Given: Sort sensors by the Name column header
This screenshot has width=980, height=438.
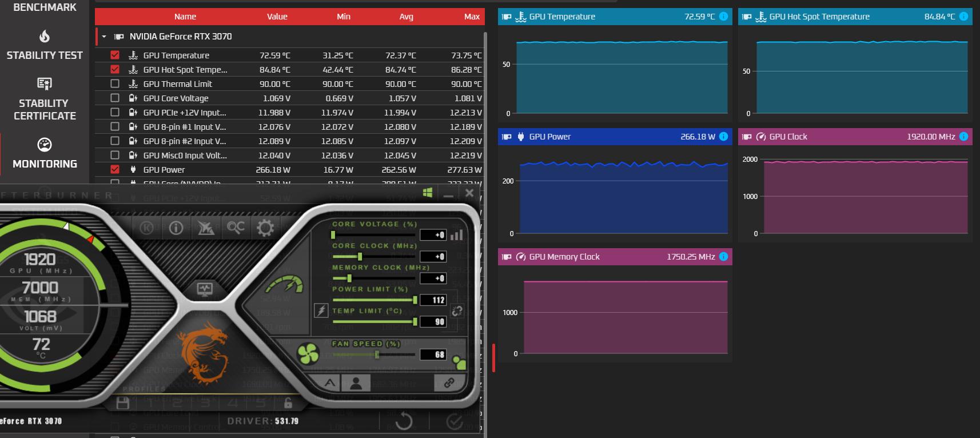Looking at the screenshot, I should pos(185,17).
